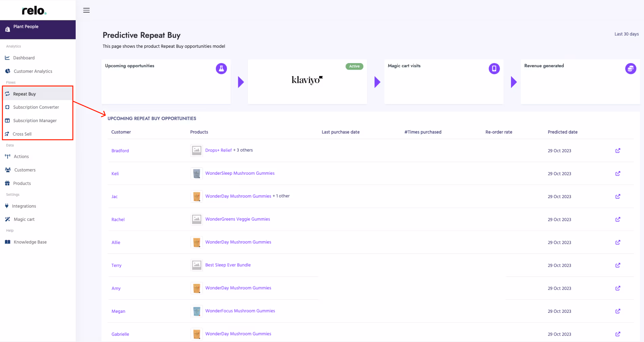Select the Plant People store header
644x342 pixels.
(38, 30)
